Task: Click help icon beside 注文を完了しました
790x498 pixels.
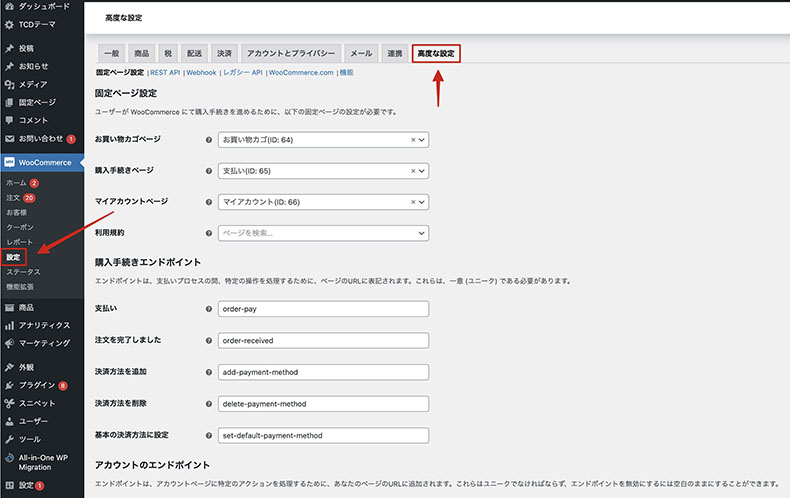Action: point(209,341)
